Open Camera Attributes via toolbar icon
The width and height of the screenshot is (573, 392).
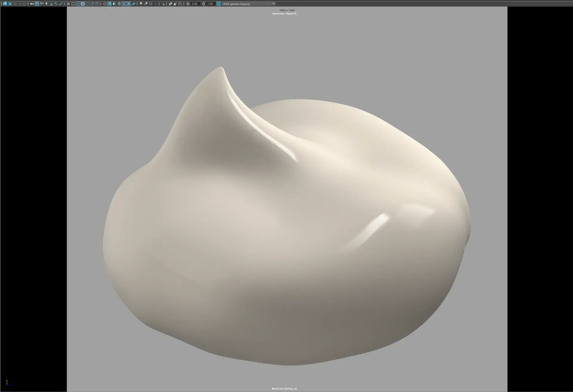(41, 4)
